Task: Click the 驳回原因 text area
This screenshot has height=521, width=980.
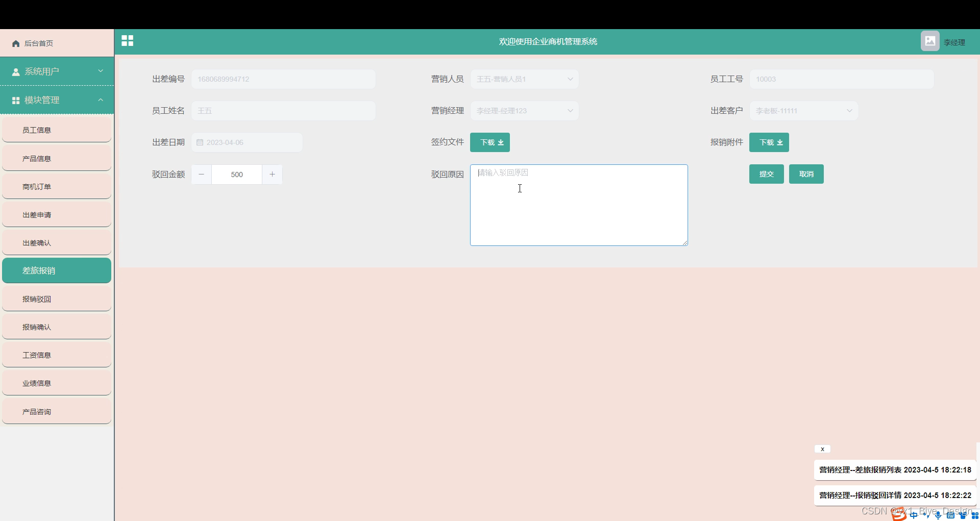Action: [x=579, y=205]
